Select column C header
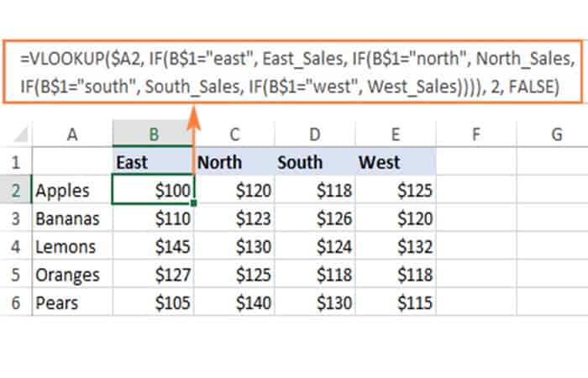The image size is (588, 378). (235, 133)
